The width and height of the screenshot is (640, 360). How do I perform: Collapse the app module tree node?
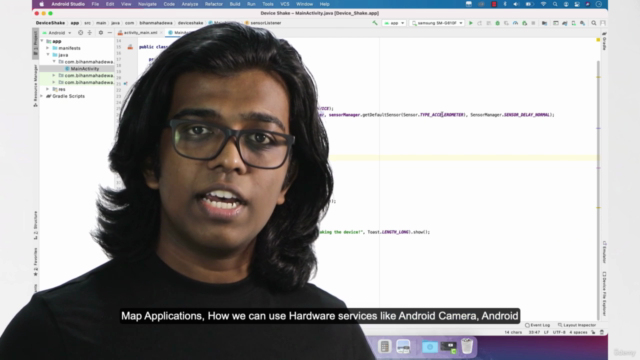coord(42,41)
